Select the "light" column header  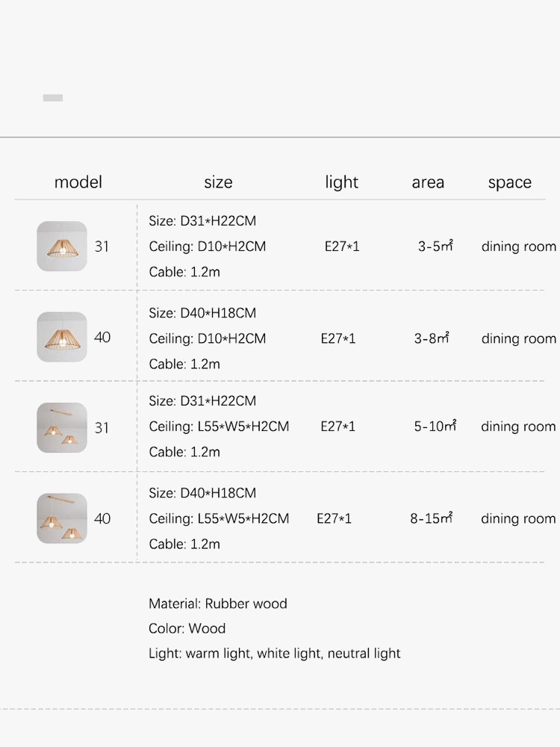[341, 182]
